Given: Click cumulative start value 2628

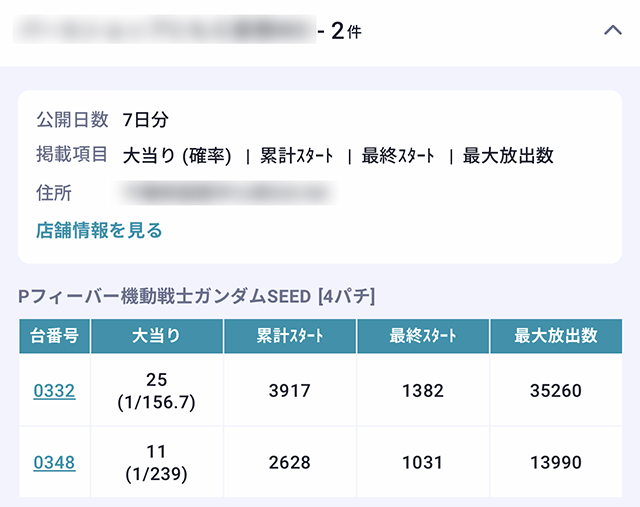Looking at the screenshot, I should [289, 462].
